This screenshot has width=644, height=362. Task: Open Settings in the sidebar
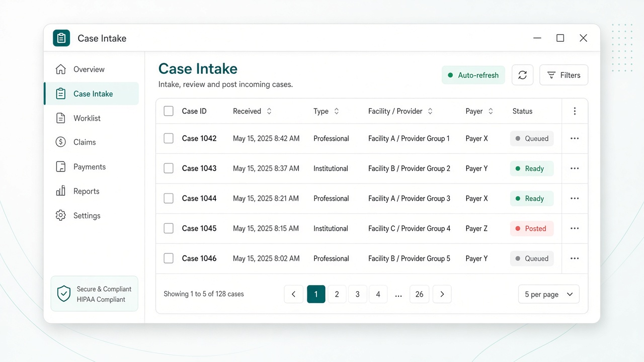(92, 216)
